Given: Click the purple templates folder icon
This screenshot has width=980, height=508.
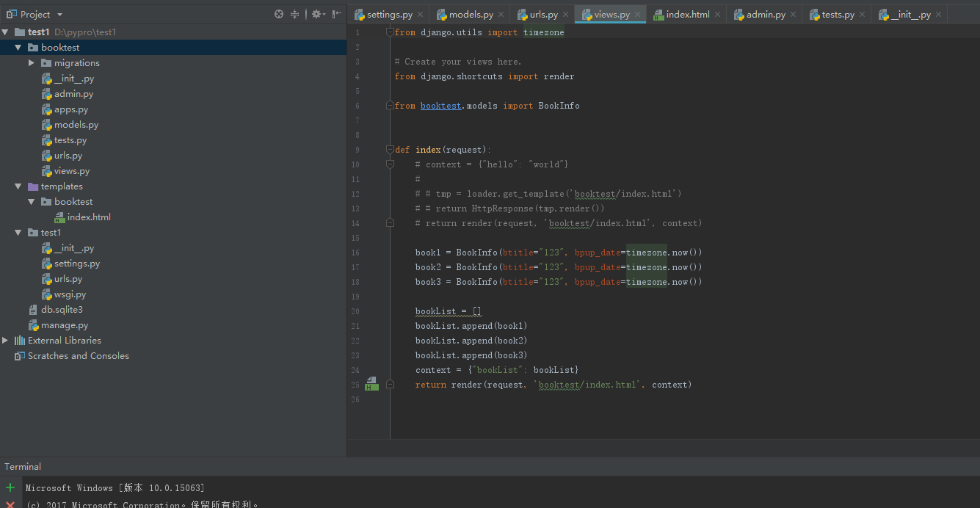Looking at the screenshot, I should tap(33, 186).
